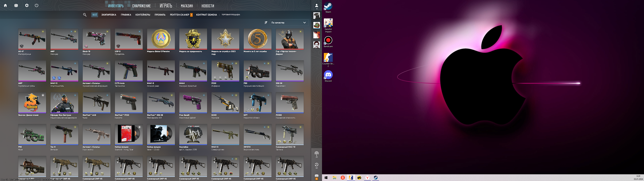Select the AWP Неонуар item
This screenshot has height=181, width=644.
point(64,42)
